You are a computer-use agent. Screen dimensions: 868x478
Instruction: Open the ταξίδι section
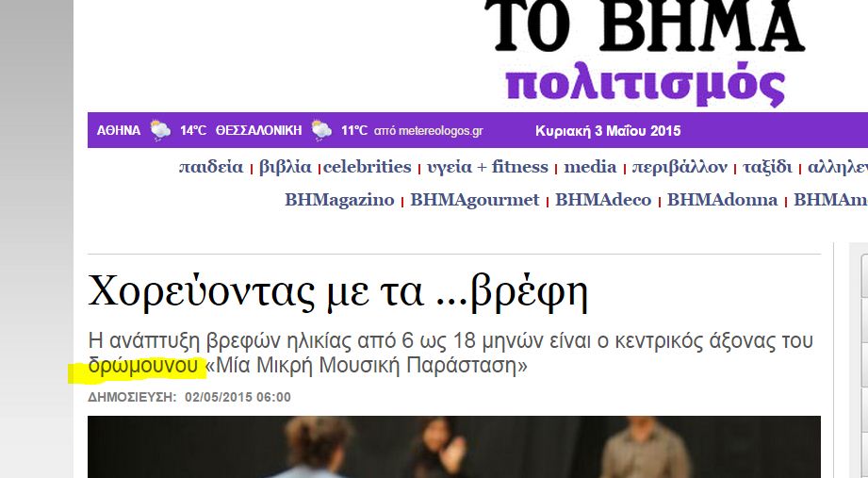click(x=767, y=167)
